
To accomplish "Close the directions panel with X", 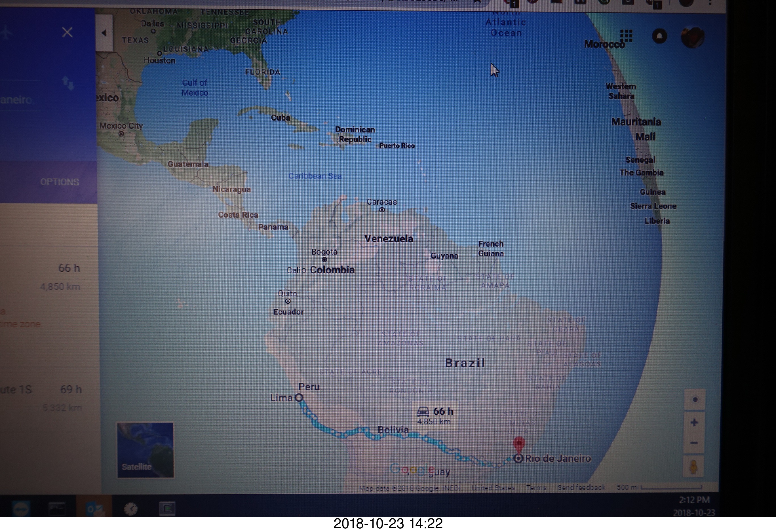I will (67, 32).
